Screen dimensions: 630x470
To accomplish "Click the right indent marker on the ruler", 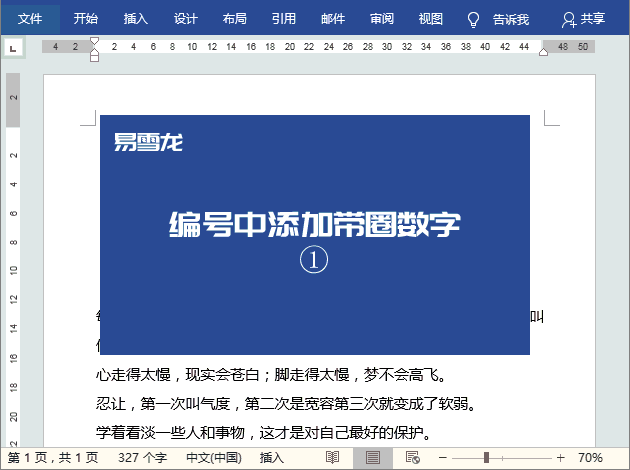I will (543, 52).
